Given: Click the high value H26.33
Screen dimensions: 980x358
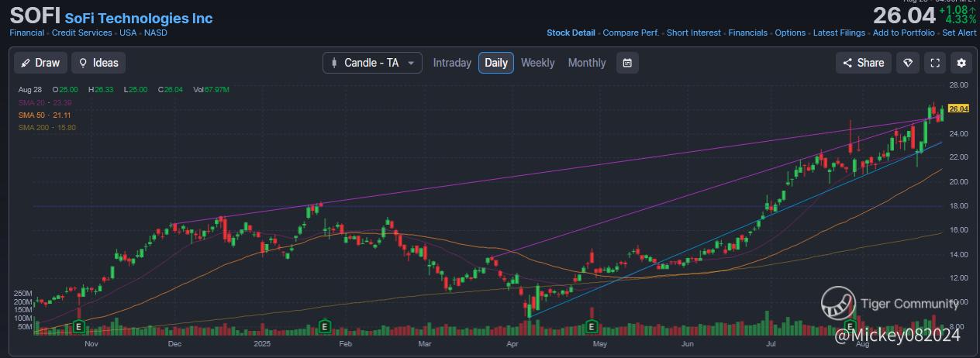Looking at the screenshot, I should [x=101, y=90].
